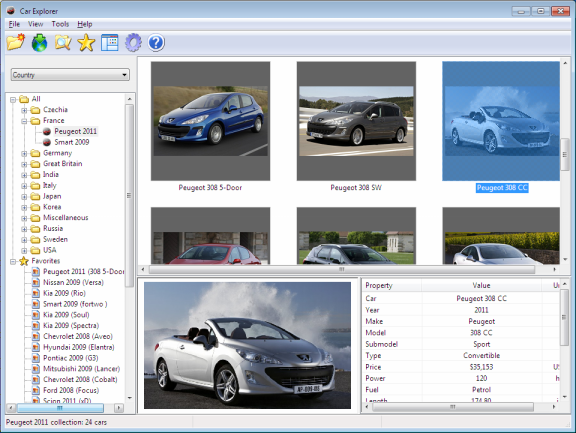The image size is (576, 433).
Task: Open the File menu
Action: pyautogui.click(x=14, y=24)
